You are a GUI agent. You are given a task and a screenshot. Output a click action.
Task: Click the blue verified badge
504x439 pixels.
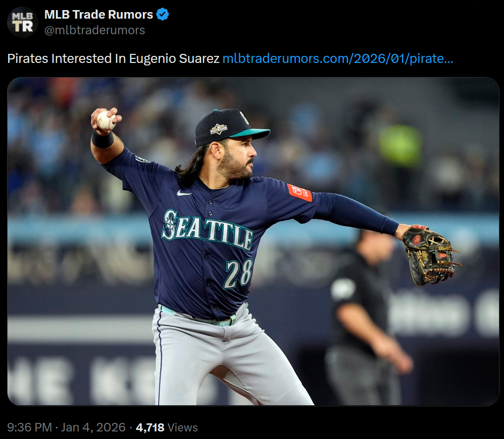pyautogui.click(x=162, y=15)
